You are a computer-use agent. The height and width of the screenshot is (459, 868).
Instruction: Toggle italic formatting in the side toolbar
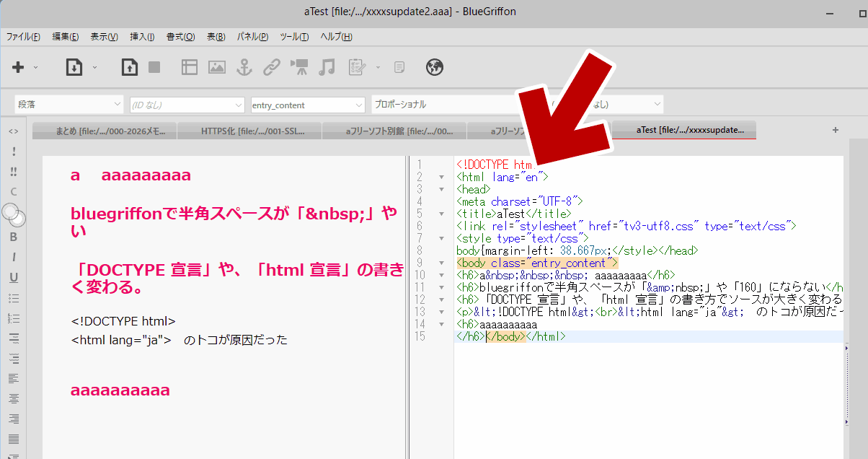point(13,257)
